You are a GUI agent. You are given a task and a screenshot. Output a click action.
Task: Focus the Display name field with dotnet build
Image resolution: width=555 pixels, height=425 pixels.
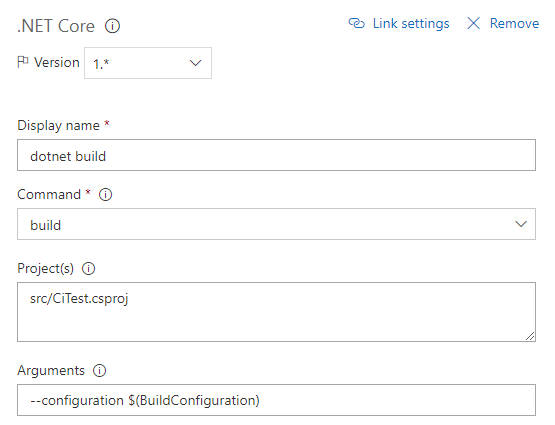276,155
